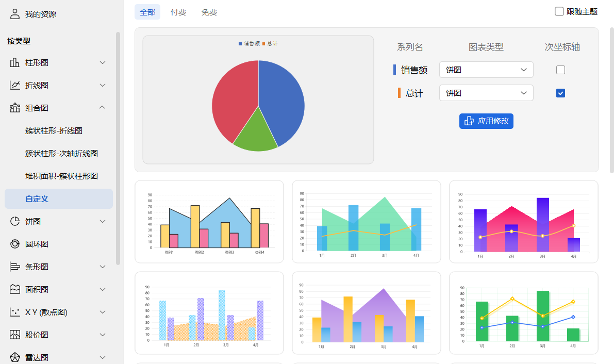Open the 图表类型 dropdown for 销售额
The width and height of the screenshot is (614, 364).
pyautogui.click(x=486, y=70)
